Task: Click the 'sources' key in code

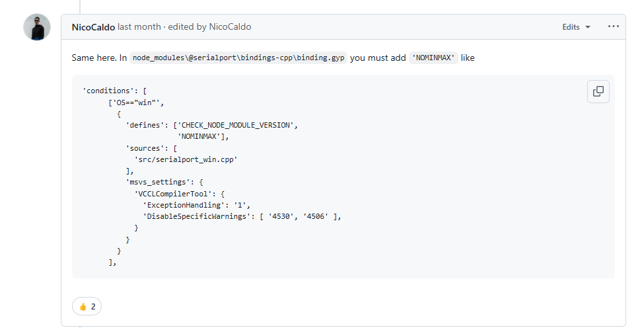Action: [x=148, y=148]
